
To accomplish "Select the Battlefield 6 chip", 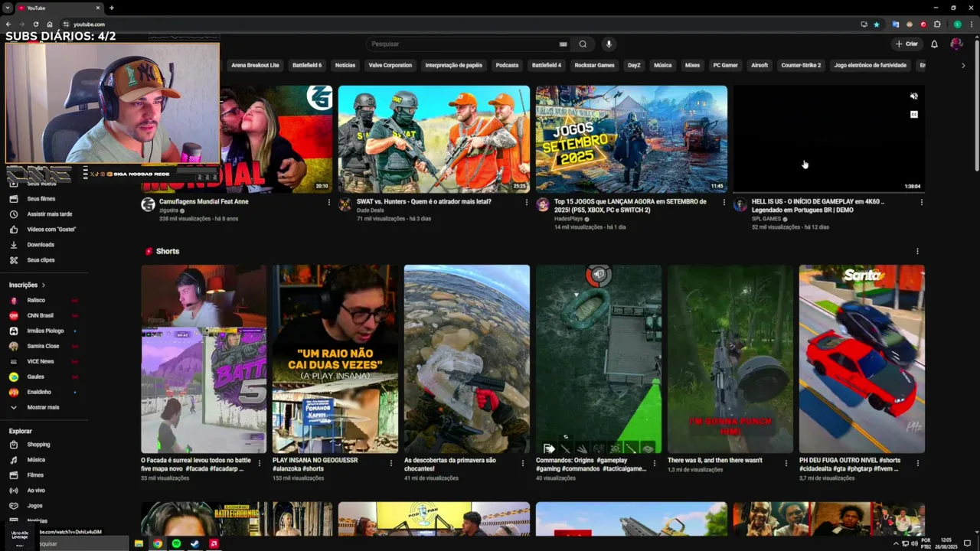I will pos(307,65).
